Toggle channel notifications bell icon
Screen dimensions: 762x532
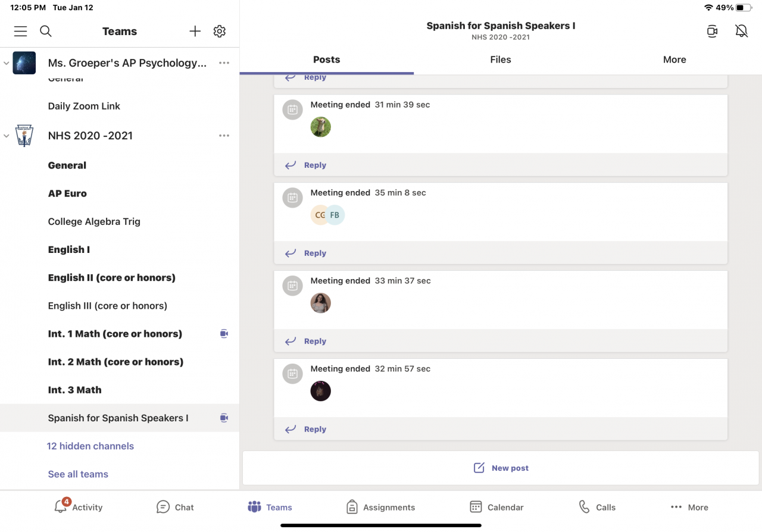[x=741, y=32]
